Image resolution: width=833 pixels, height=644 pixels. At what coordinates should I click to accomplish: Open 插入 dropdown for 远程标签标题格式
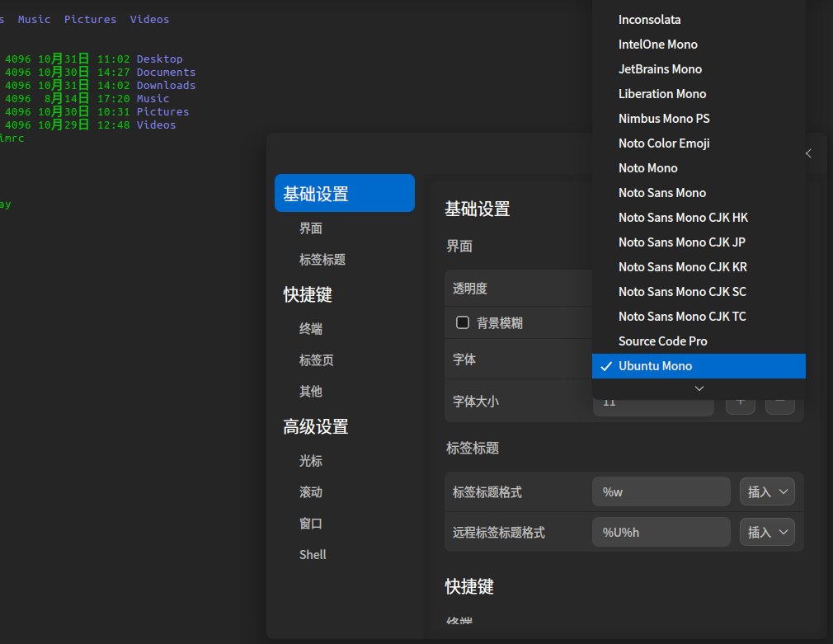pyautogui.click(x=767, y=532)
